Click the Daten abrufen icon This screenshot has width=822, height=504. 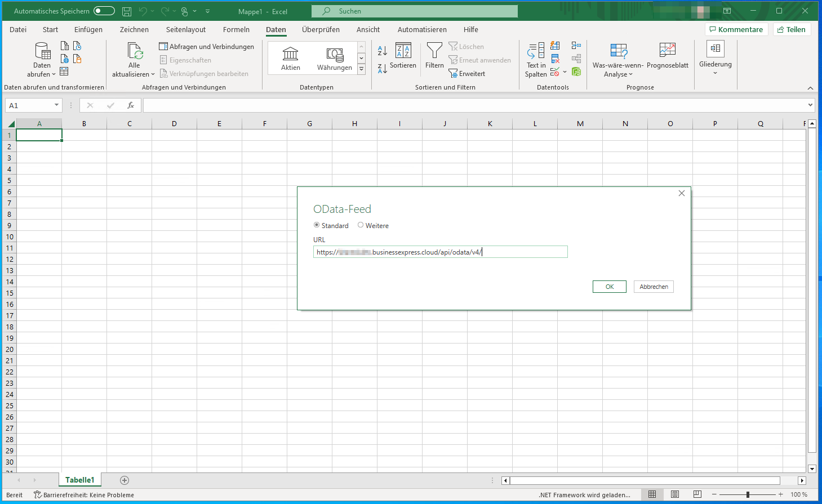(x=42, y=51)
